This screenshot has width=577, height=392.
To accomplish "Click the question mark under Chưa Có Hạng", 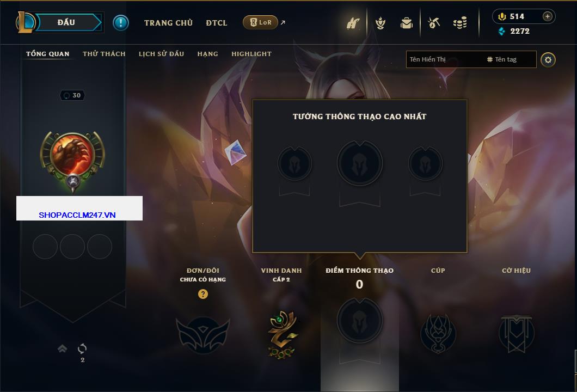I will (x=202, y=293).
